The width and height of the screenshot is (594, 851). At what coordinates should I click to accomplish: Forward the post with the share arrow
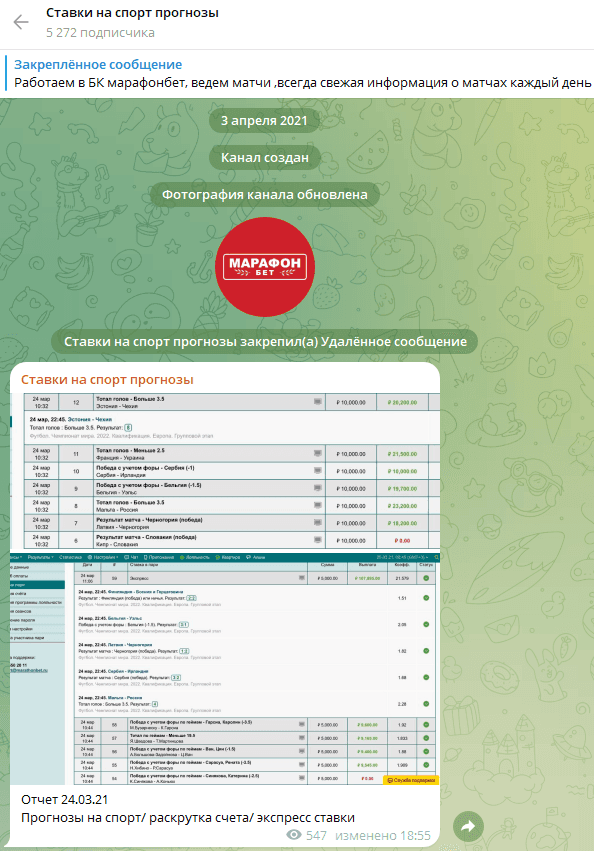[468, 827]
